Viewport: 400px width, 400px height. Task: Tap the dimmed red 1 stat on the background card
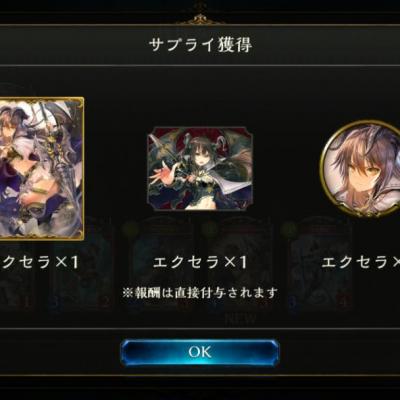click(x=27, y=303)
